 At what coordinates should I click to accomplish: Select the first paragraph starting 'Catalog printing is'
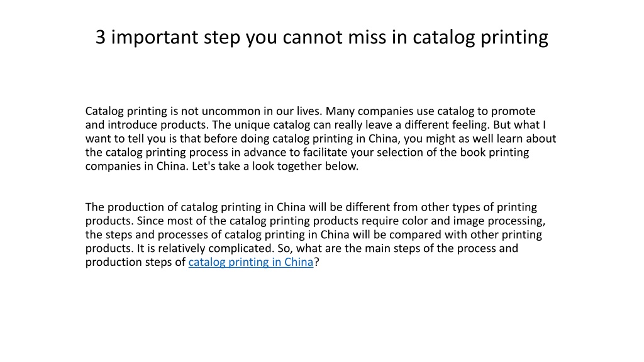pyautogui.click(x=321, y=138)
